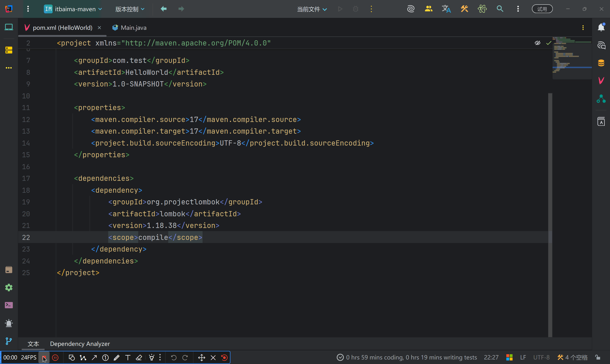The image size is (610, 364).
Task: Toggle the inspections eye highlighting icon
Action: click(x=537, y=43)
